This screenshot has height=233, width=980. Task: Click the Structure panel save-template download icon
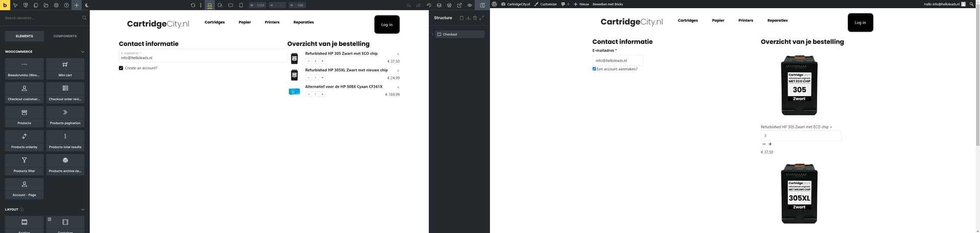click(468, 18)
